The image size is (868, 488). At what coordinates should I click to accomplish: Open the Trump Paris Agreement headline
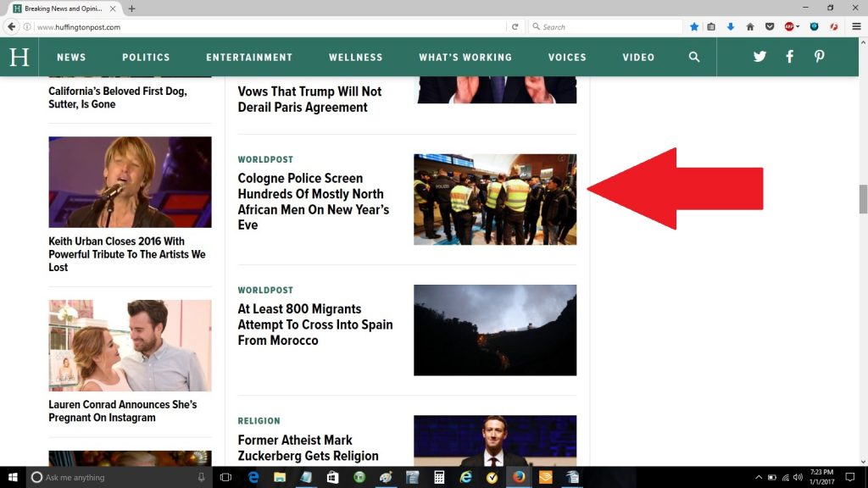tap(309, 100)
